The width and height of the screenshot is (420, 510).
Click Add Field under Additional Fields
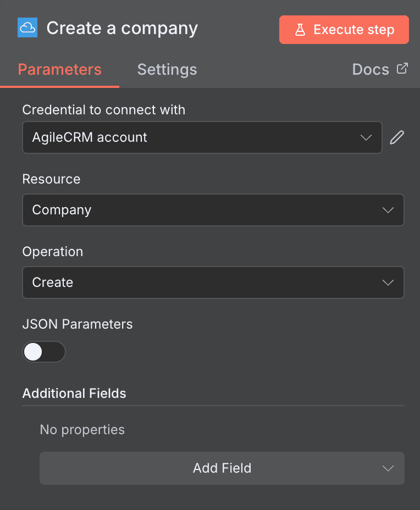click(222, 468)
